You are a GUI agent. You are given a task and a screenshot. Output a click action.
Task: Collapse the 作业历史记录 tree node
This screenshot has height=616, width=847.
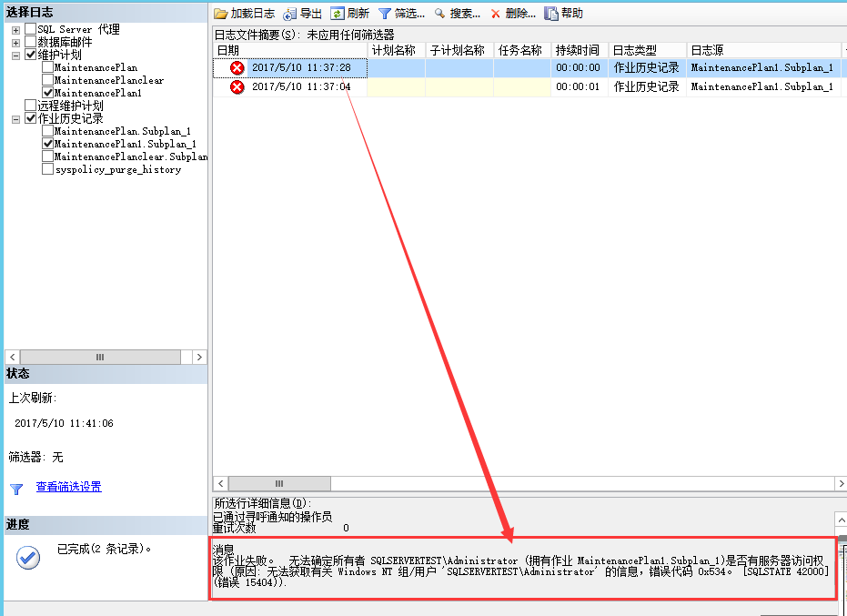[15, 119]
